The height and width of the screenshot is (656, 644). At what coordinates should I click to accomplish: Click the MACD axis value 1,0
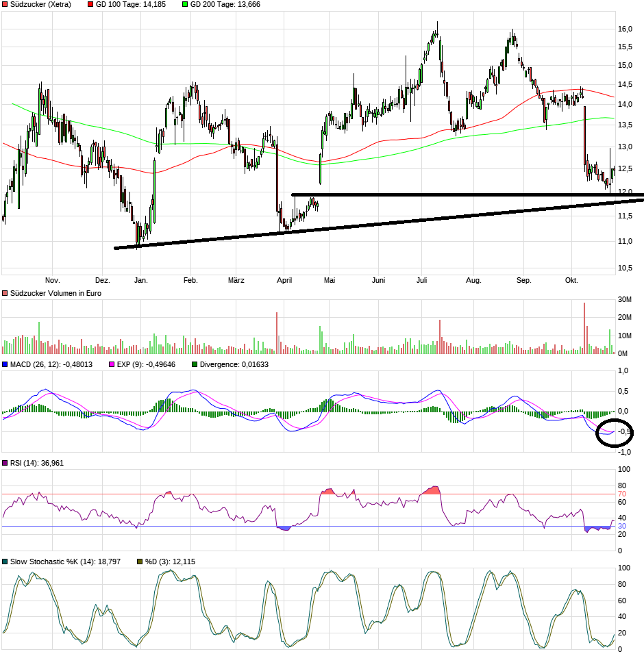(623, 370)
